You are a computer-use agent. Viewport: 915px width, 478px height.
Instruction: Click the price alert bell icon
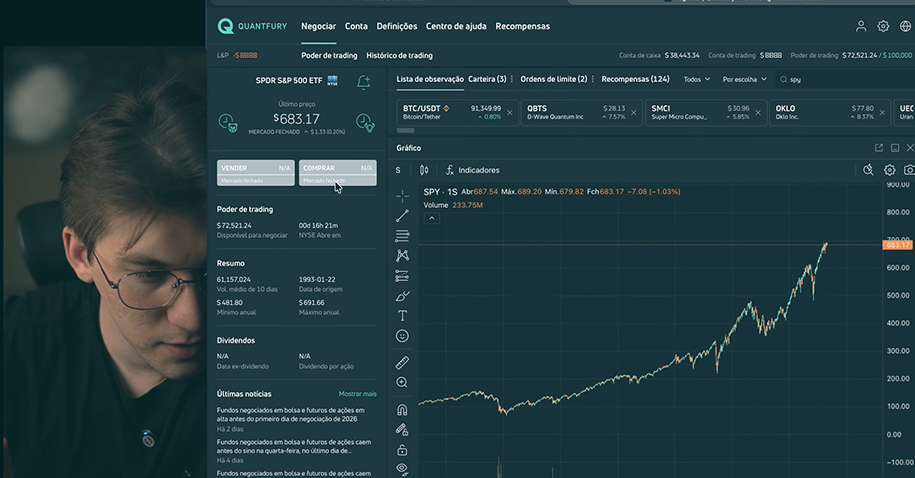coord(363,82)
